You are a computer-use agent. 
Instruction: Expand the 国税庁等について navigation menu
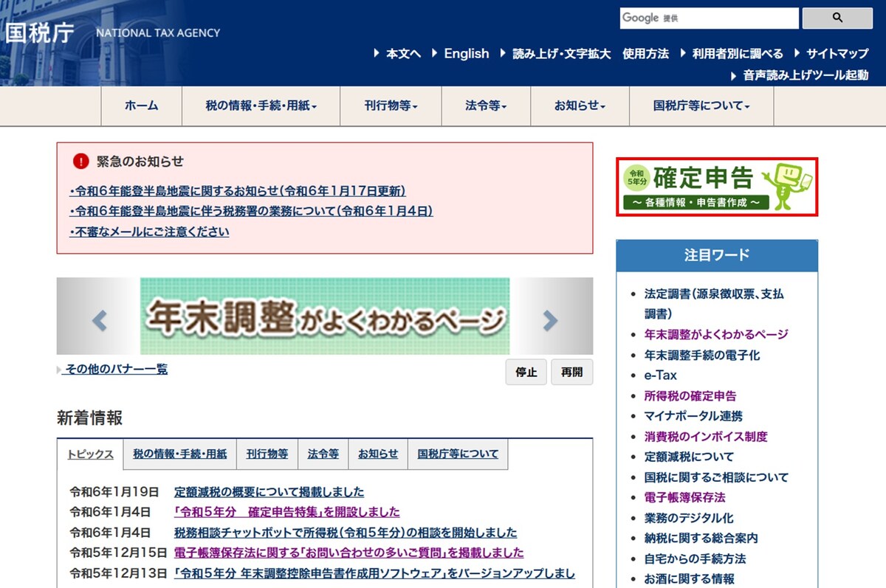[x=701, y=106]
